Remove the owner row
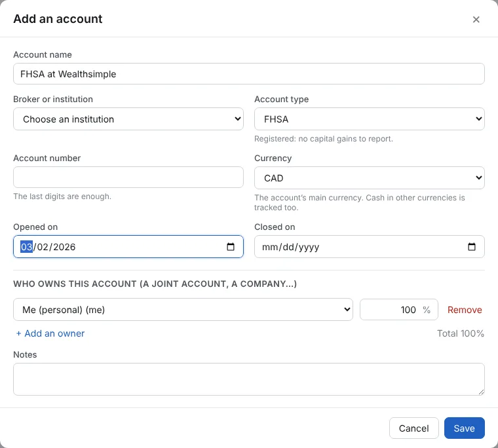 [x=465, y=310]
